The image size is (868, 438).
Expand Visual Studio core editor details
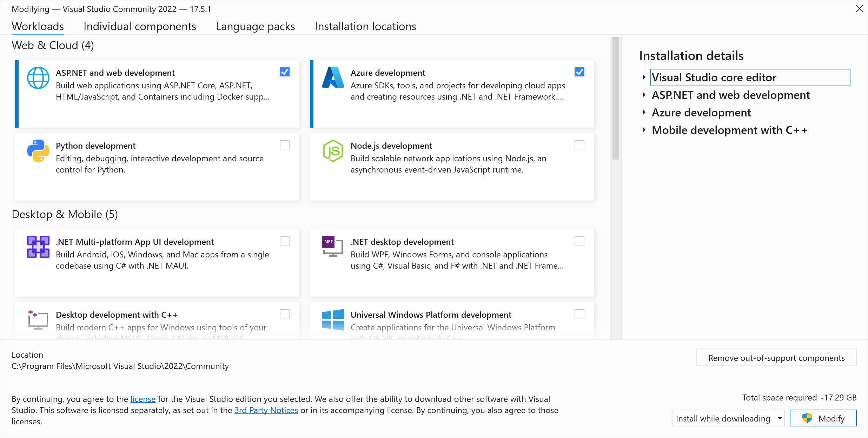click(x=644, y=77)
